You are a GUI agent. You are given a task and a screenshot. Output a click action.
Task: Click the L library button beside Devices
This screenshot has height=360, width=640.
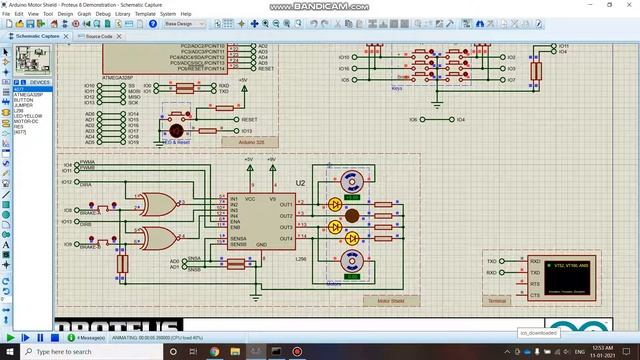pos(23,82)
